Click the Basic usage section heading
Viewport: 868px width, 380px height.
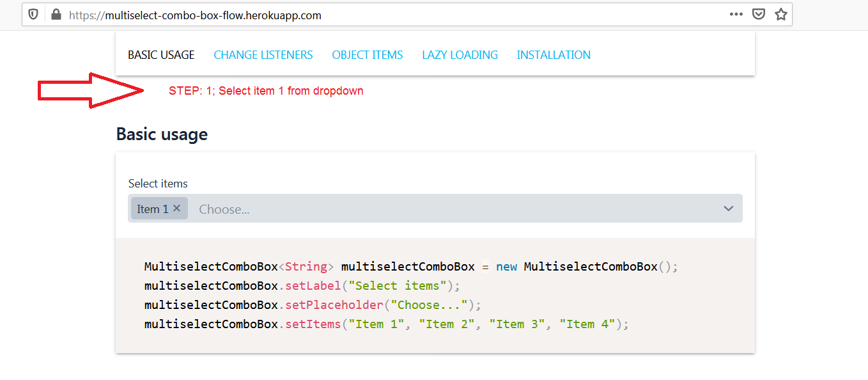point(162,134)
